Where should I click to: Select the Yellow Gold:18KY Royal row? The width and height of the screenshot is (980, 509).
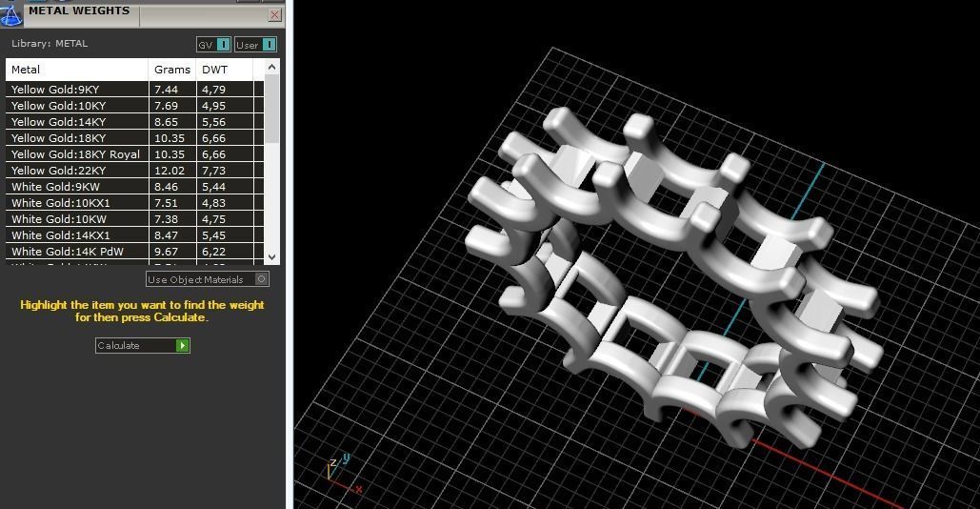(134, 154)
